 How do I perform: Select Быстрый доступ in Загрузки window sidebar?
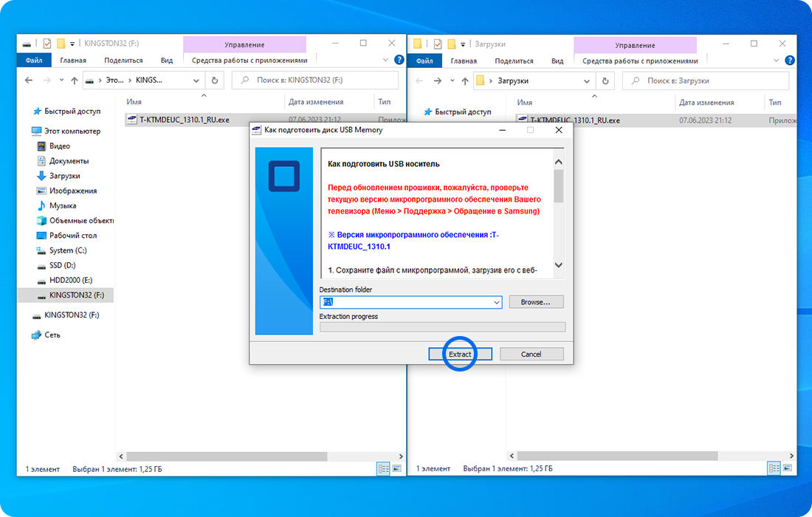pyautogui.click(x=457, y=112)
